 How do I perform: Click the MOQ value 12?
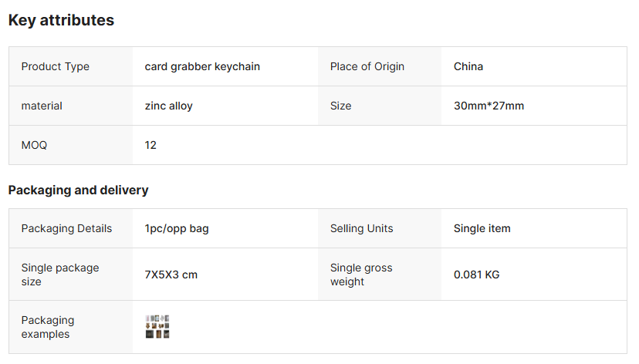pyautogui.click(x=150, y=145)
